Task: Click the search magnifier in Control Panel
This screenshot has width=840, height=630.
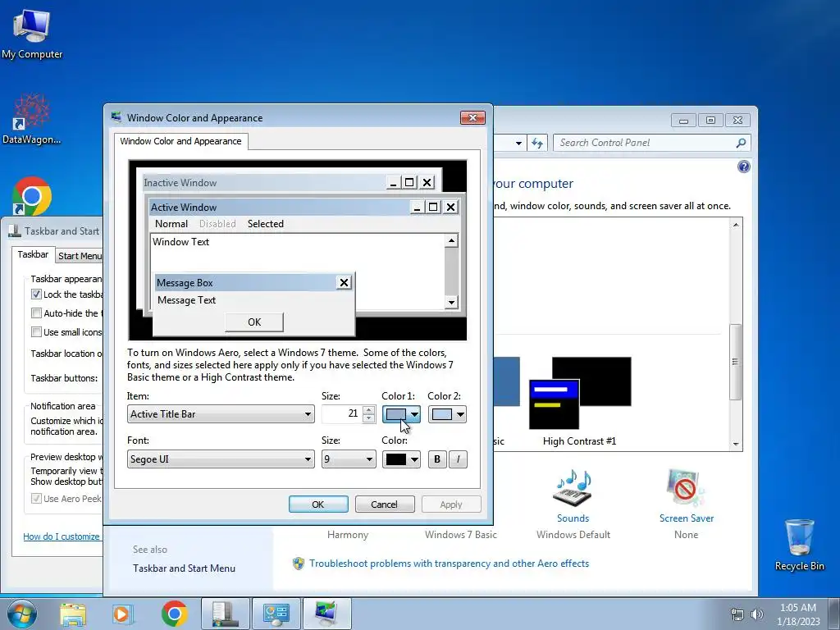Action: (741, 143)
